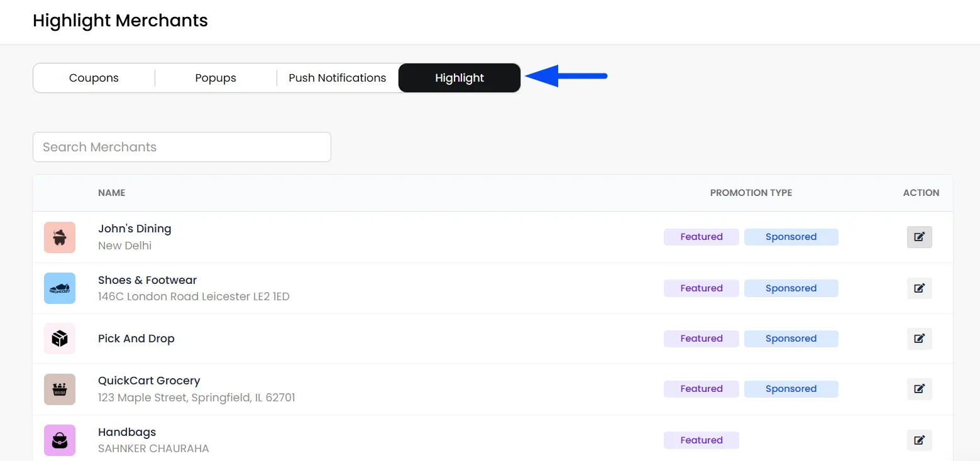Click the Highlight Merchants page title
Screen dimensions: 980x461
tap(120, 21)
